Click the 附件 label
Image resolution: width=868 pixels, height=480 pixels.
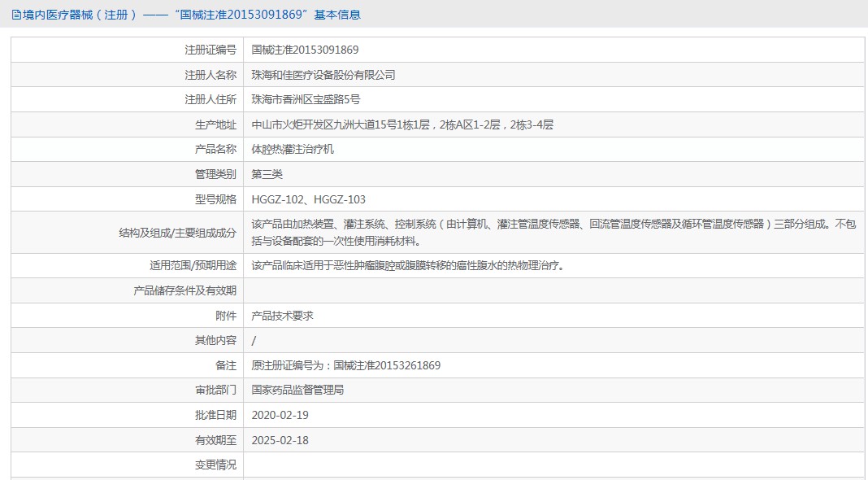[226, 316]
